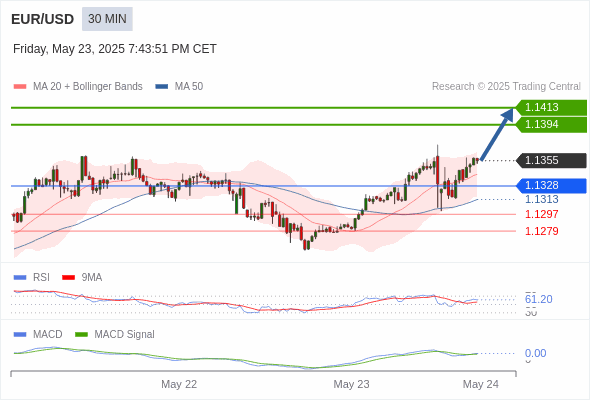Click the MA 20 + Bollinger Bands legend label
Screen dimensions: 590x400
(x=88, y=87)
